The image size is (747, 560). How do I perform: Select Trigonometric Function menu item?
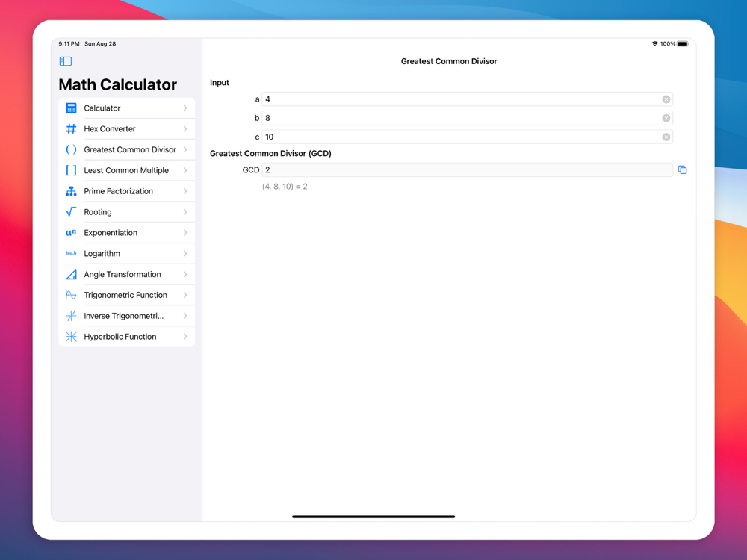[x=127, y=295]
